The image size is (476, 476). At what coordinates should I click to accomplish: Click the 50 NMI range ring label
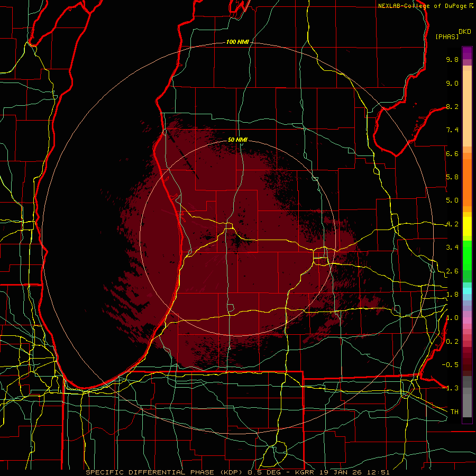(237, 140)
